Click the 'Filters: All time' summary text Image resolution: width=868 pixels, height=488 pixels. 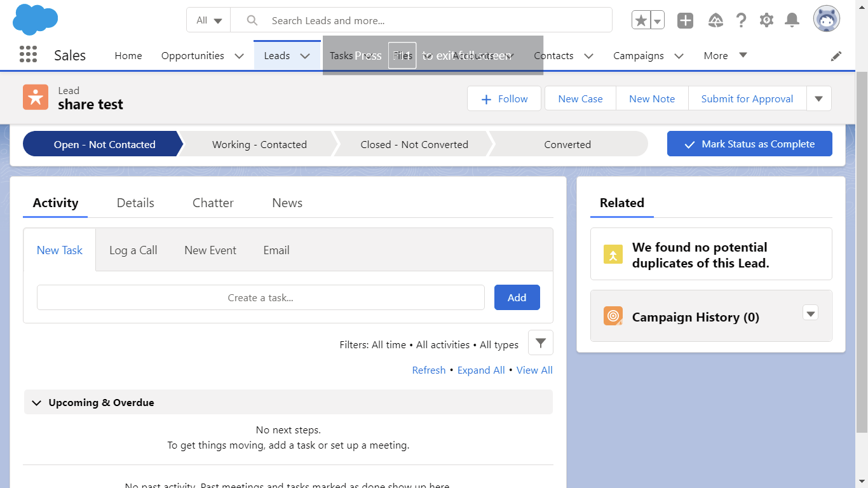tap(373, 344)
